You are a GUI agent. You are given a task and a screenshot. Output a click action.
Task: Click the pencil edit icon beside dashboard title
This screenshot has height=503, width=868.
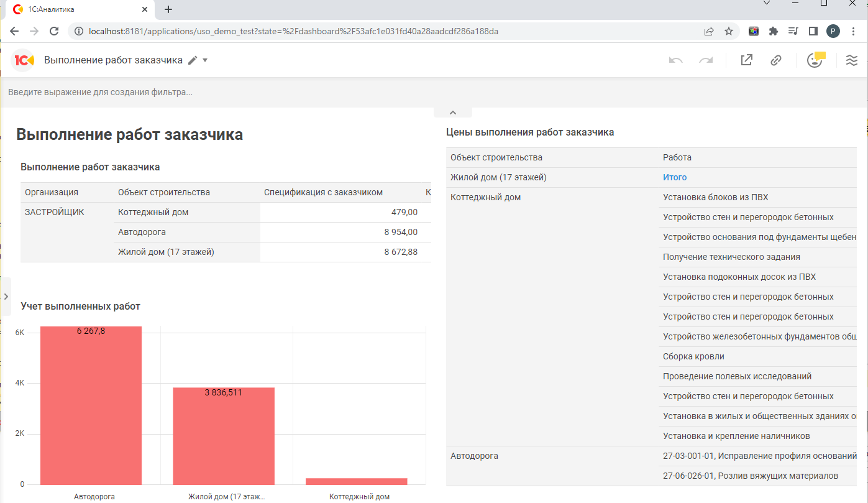click(x=193, y=60)
